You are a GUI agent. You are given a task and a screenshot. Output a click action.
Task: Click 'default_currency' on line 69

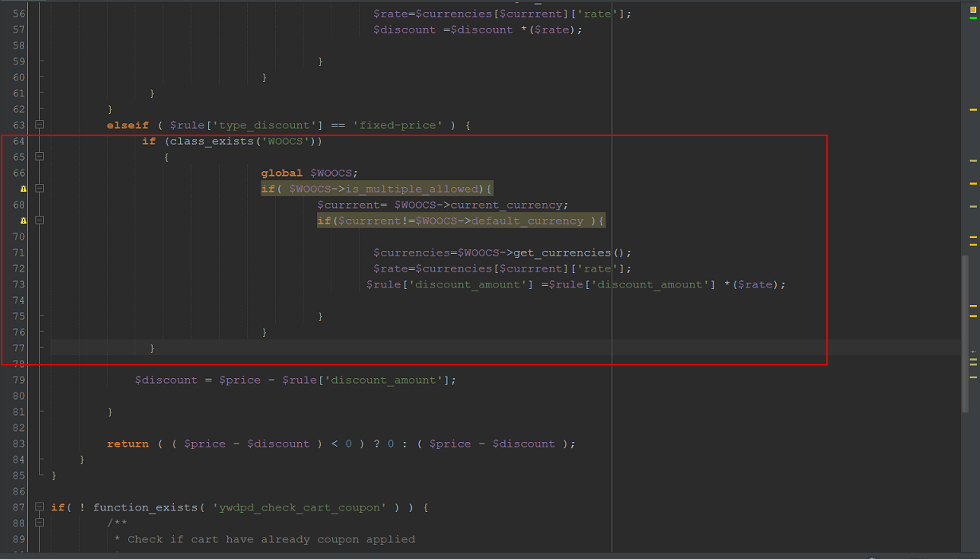click(527, 221)
